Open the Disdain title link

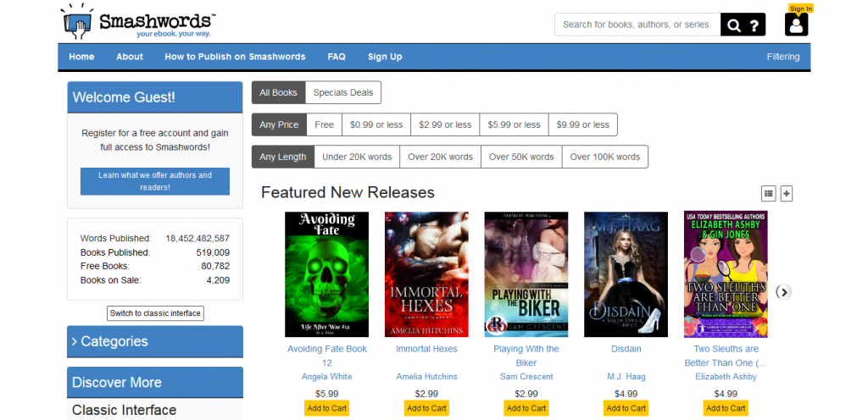coord(626,349)
